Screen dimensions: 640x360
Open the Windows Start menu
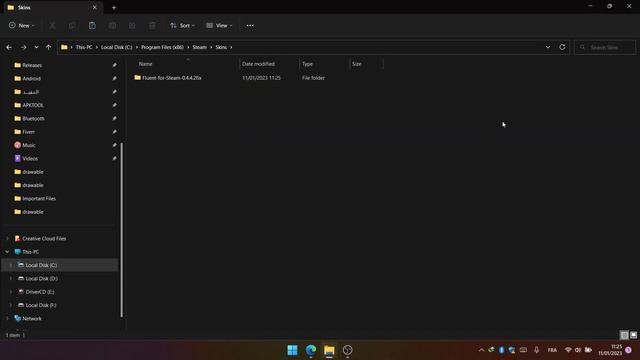pyautogui.click(x=292, y=350)
